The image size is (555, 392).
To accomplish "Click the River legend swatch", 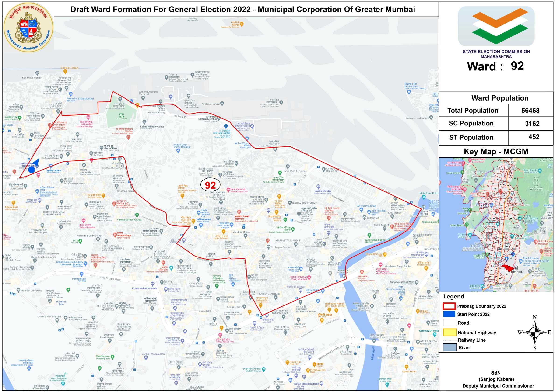I will [449, 347].
